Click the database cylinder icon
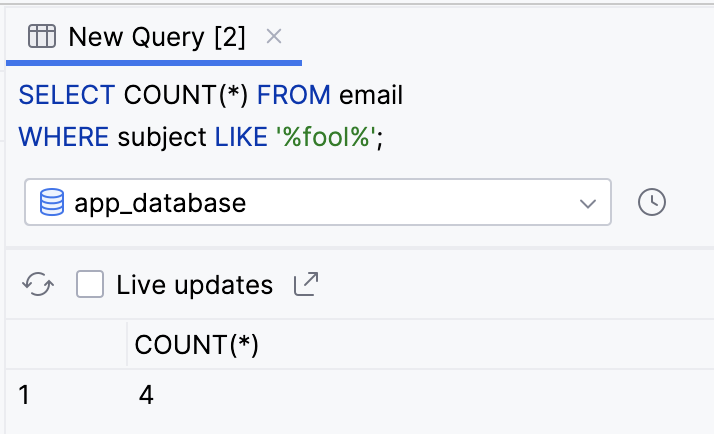The width and height of the screenshot is (714, 434). pyautogui.click(x=51, y=203)
